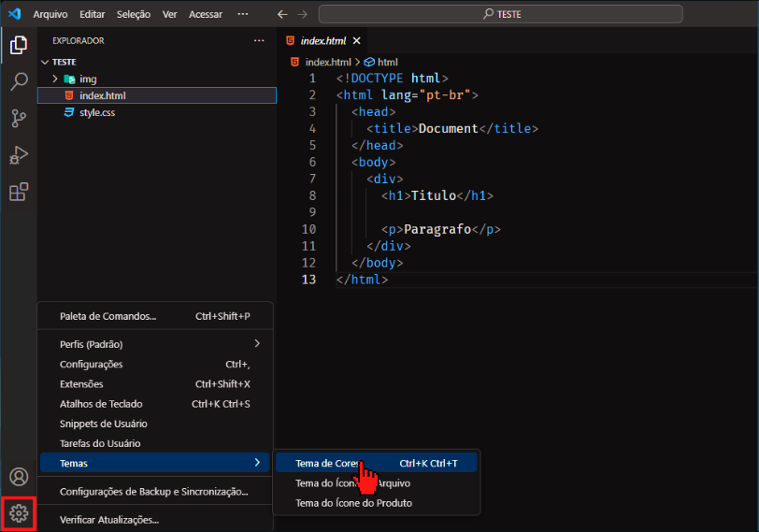Click the Accounts profile icon
The height and width of the screenshot is (532, 759).
[x=19, y=478]
